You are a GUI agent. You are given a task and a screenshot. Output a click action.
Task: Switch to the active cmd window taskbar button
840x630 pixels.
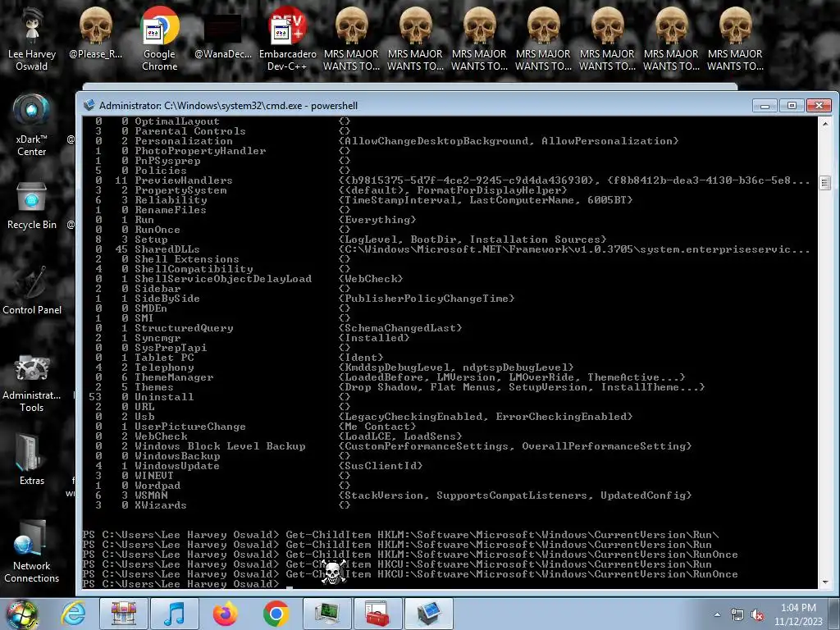click(x=428, y=614)
